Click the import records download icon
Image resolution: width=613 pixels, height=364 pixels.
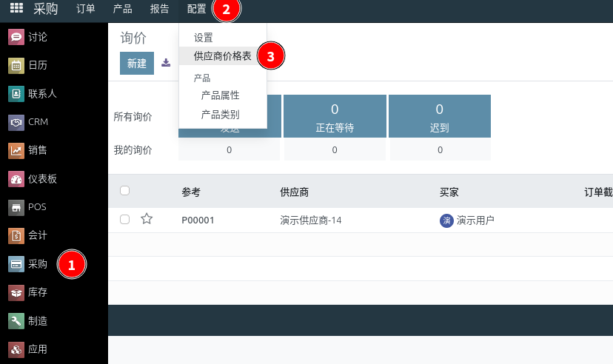(166, 63)
